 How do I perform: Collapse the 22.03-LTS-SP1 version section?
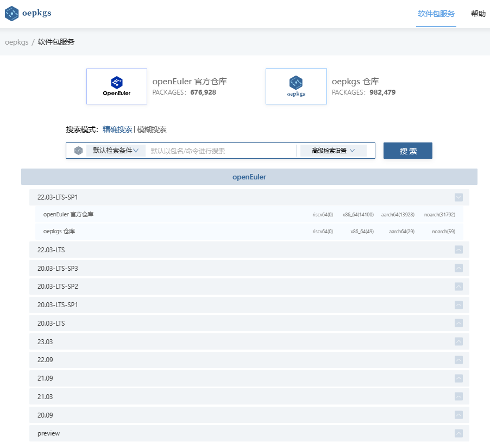tap(458, 197)
